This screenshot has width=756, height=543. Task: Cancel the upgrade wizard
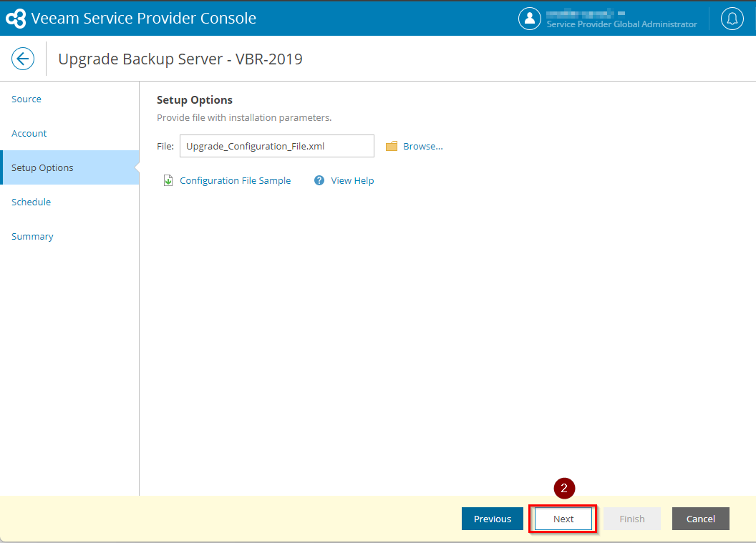(x=701, y=519)
